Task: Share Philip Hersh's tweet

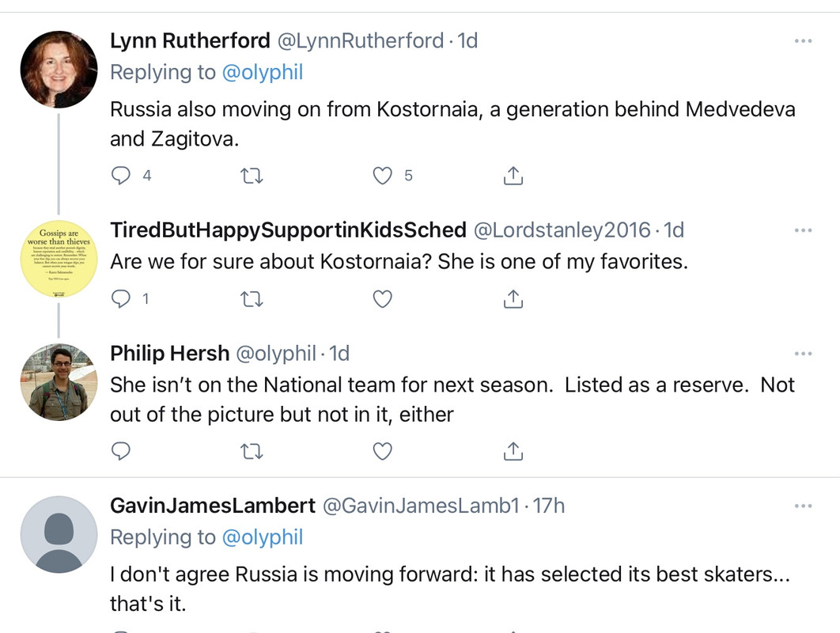Action: pos(513,451)
